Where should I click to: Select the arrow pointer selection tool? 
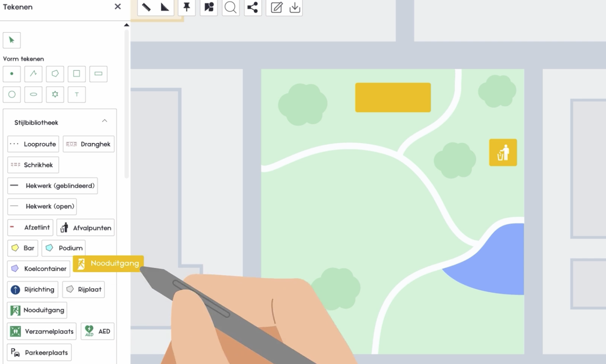(x=12, y=40)
